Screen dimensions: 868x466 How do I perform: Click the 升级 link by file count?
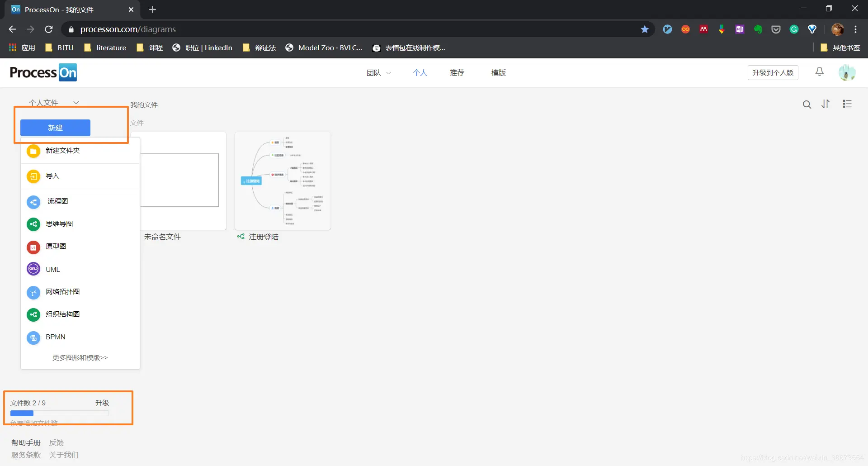pyautogui.click(x=102, y=403)
